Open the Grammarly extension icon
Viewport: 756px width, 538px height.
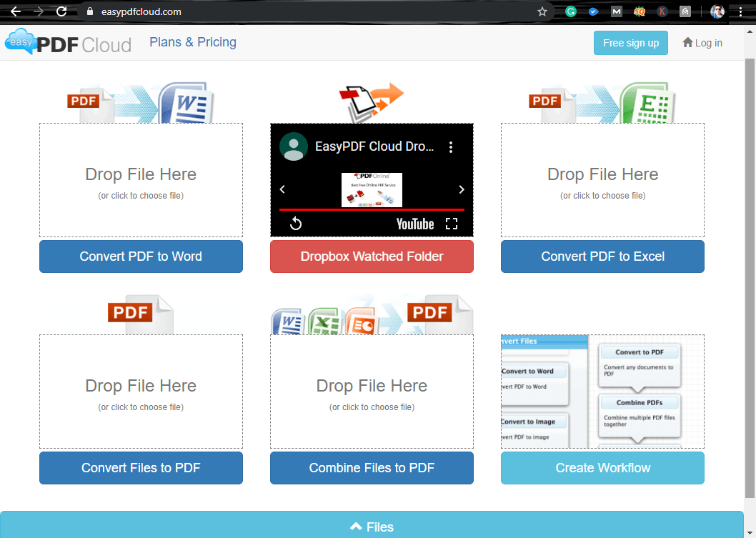570,11
